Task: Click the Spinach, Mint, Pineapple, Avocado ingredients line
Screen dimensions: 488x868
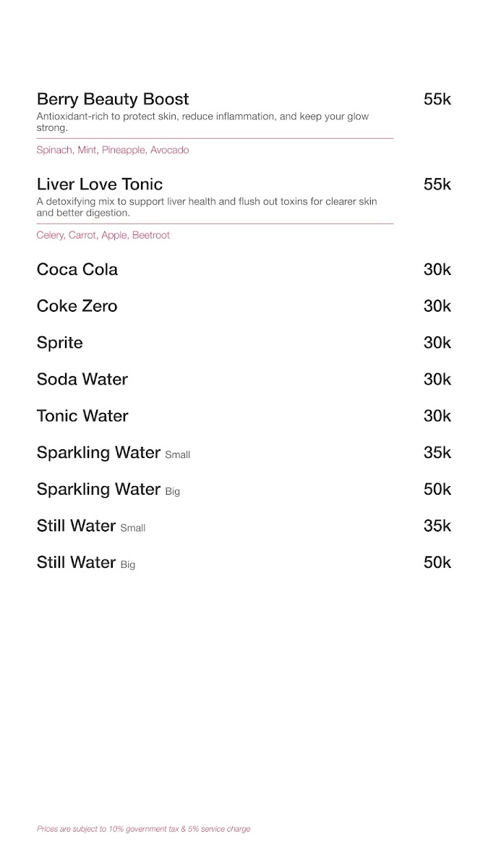Action: click(113, 150)
